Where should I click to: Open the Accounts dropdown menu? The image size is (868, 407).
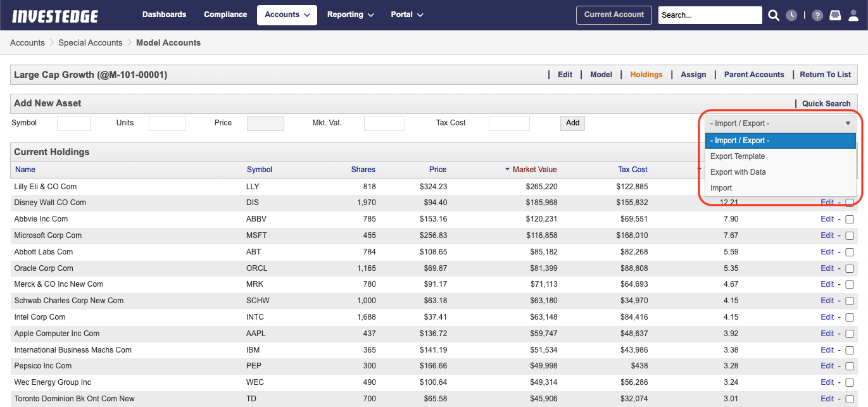(287, 15)
